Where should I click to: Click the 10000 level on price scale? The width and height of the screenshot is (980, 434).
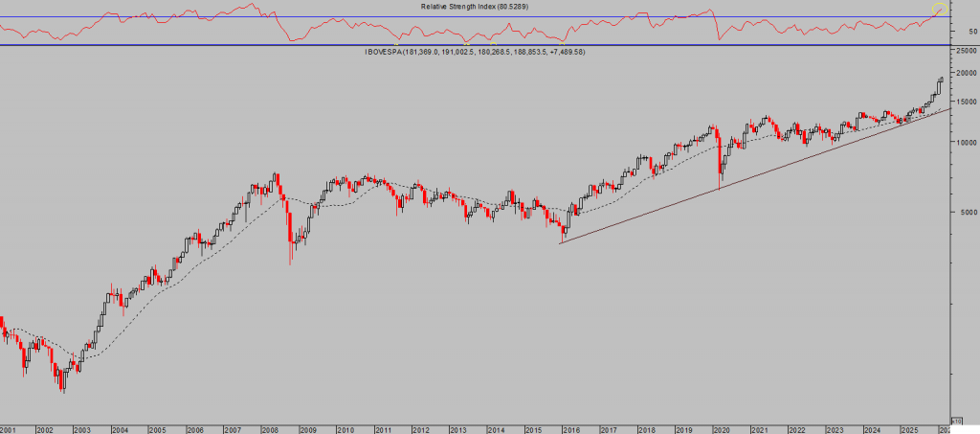(966, 142)
